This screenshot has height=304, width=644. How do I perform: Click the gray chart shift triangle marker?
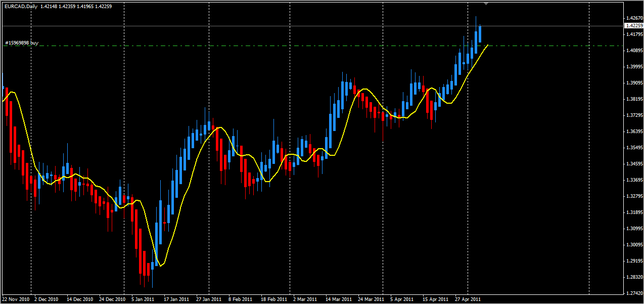point(486,4)
